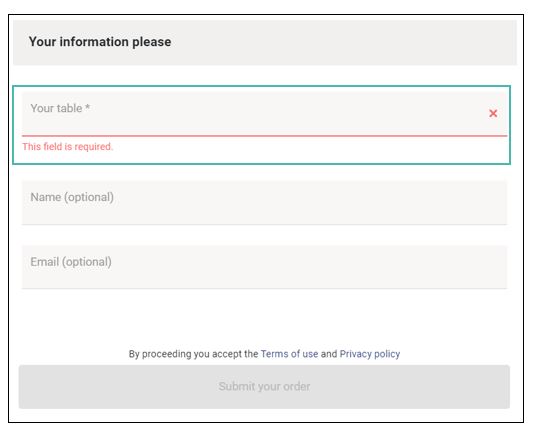Click the underline beneath the Email field
534x439 pixels.
(264, 288)
